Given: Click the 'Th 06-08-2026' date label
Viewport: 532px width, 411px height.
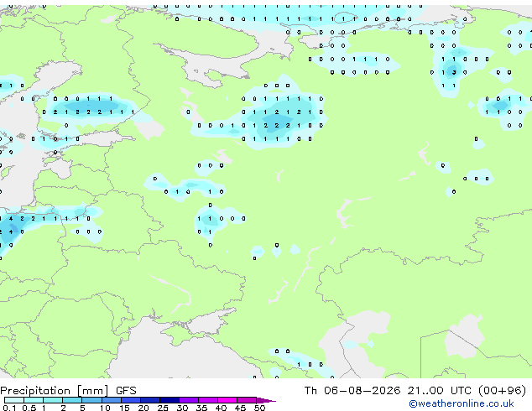Looking at the screenshot, I should (x=352, y=391).
